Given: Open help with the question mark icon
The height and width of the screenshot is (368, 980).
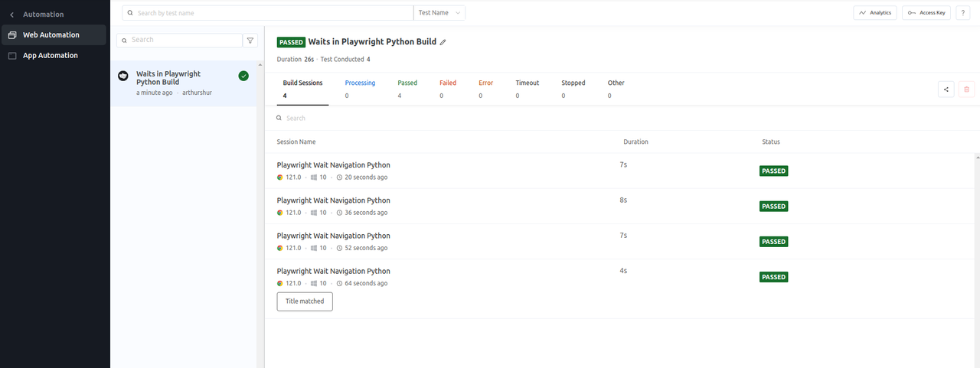Looking at the screenshot, I should click(962, 13).
